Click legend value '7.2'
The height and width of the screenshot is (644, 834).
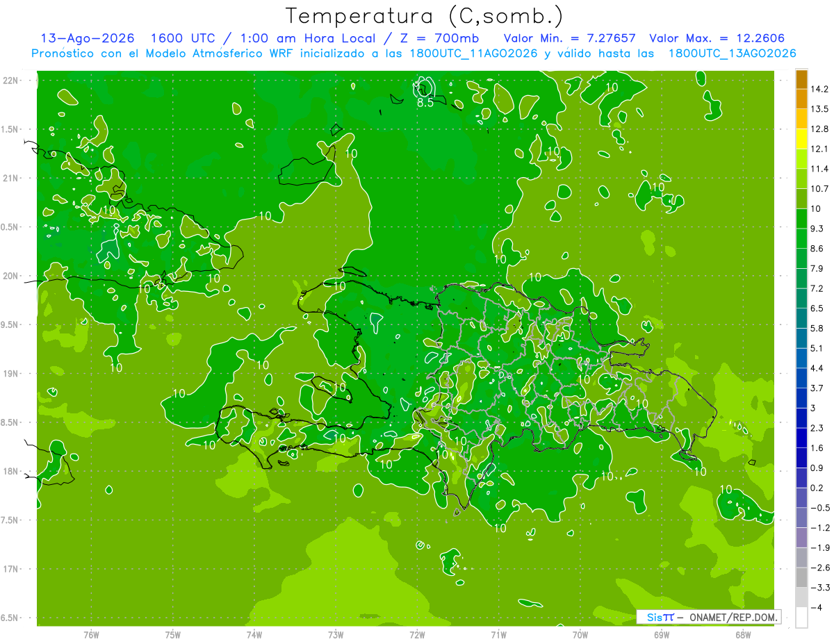(x=818, y=288)
